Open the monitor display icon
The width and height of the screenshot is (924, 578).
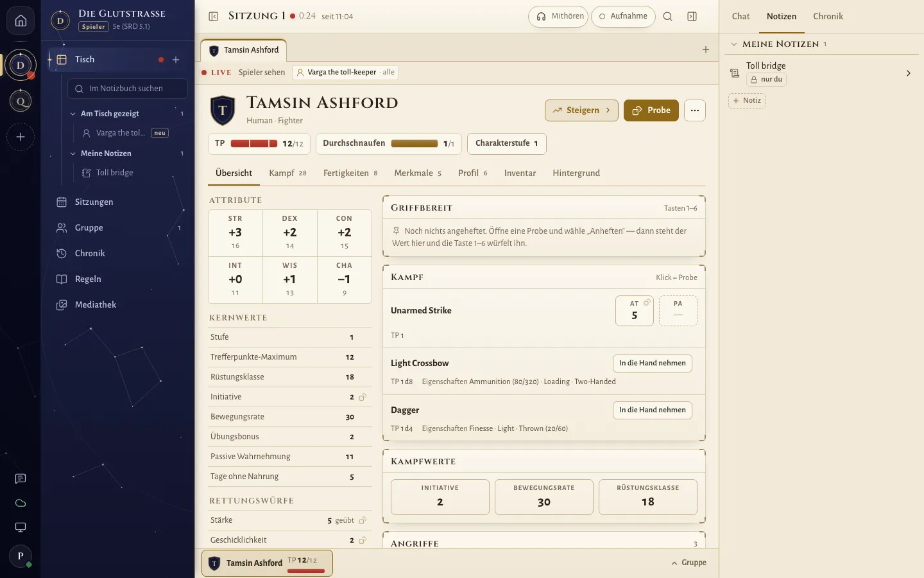[x=21, y=527]
